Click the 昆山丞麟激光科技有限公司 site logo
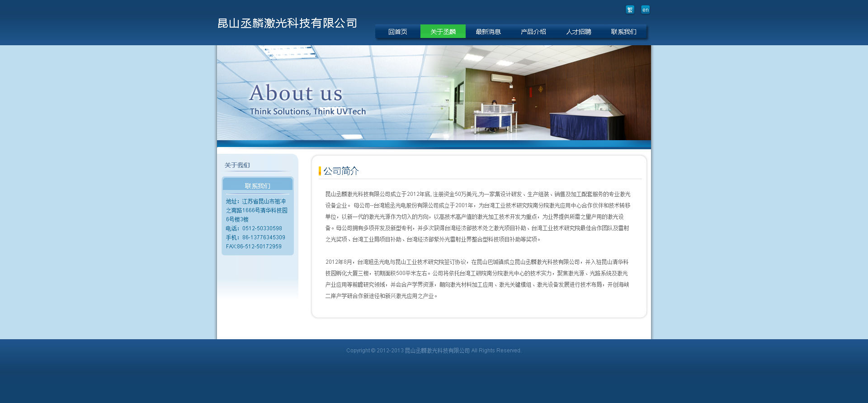Image resolution: width=868 pixels, height=403 pixels. click(x=288, y=23)
